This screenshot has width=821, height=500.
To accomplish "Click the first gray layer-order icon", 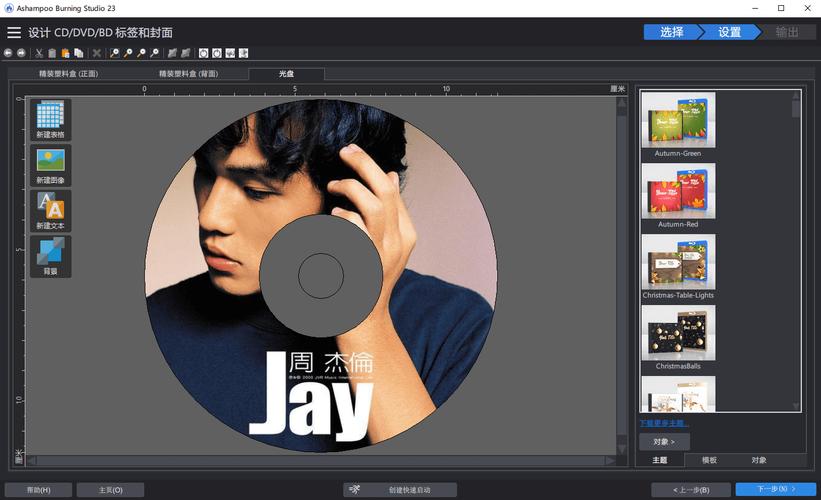I will [172, 53].
